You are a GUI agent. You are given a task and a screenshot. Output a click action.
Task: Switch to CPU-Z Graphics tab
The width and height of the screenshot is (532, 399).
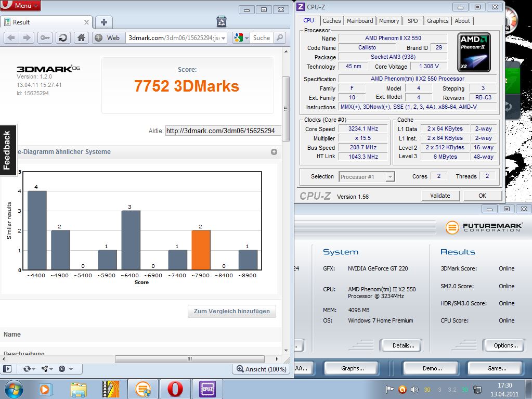coord(438,21)
